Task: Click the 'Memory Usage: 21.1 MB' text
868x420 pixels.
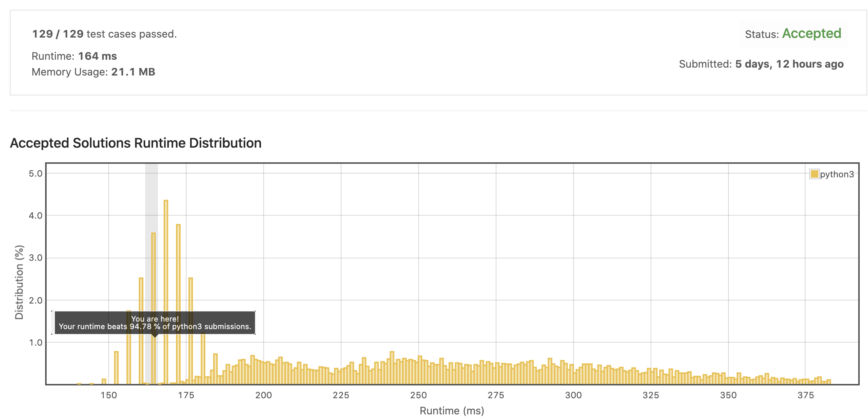Action: [93, 72]
